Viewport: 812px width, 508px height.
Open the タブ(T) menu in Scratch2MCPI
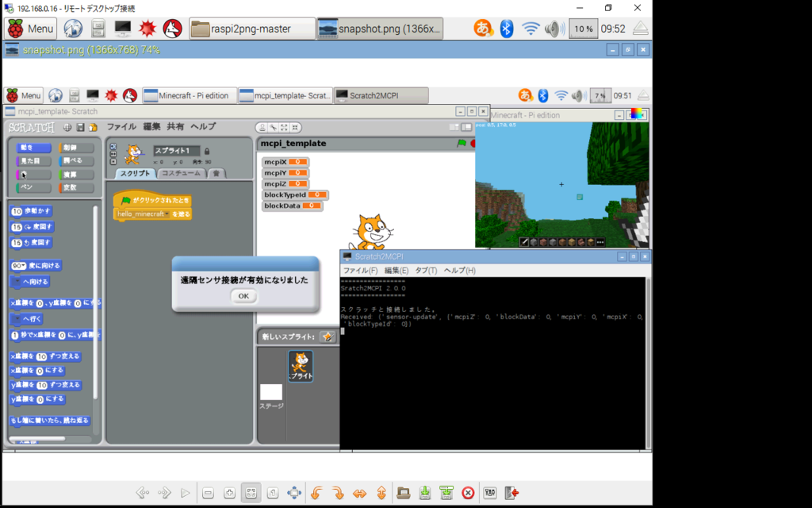(x=426, y=271)
